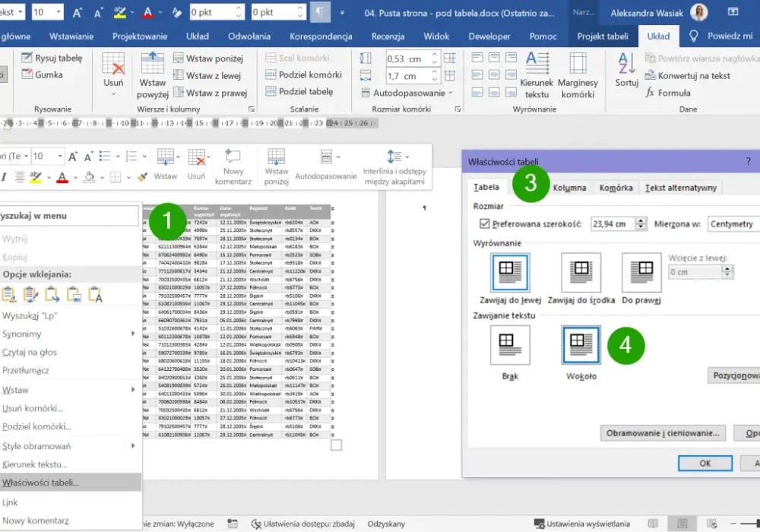Toggle the Preferowana szerokość checkbox

484,223
